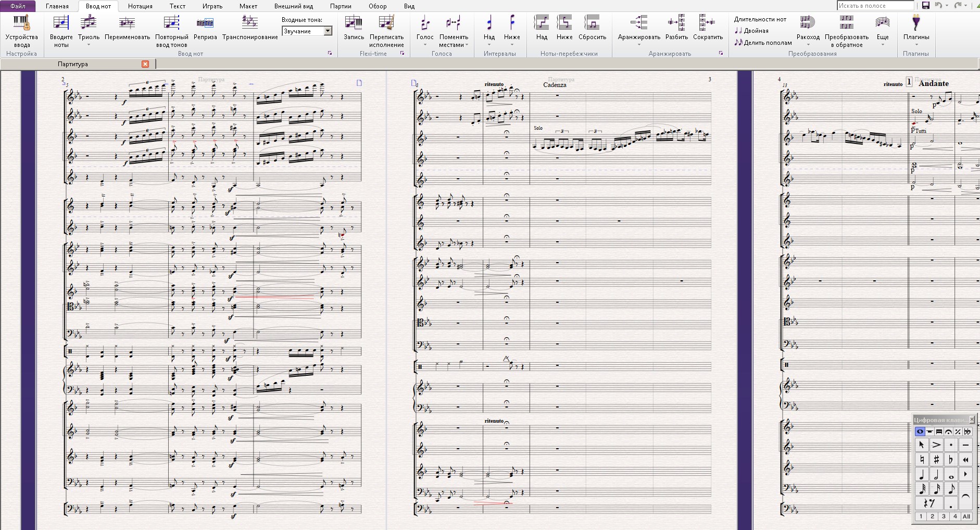Switch to the Главная ribbon tab
Screen dimensions: 980x530
[57, 6]
